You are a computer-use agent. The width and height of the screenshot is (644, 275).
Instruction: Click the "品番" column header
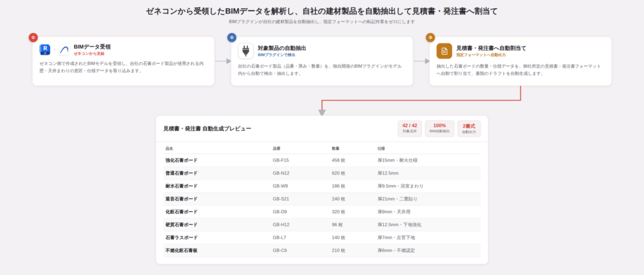(277, 149)
